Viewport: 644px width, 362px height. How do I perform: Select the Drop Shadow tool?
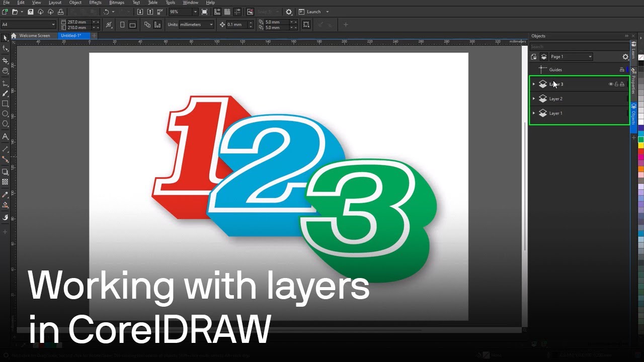pos(6,171)
